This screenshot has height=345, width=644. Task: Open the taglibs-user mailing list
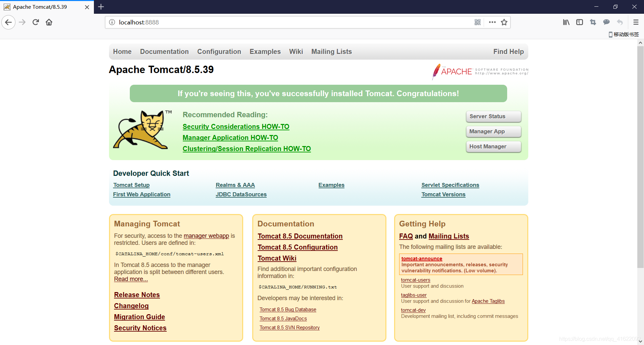[414, 295]
